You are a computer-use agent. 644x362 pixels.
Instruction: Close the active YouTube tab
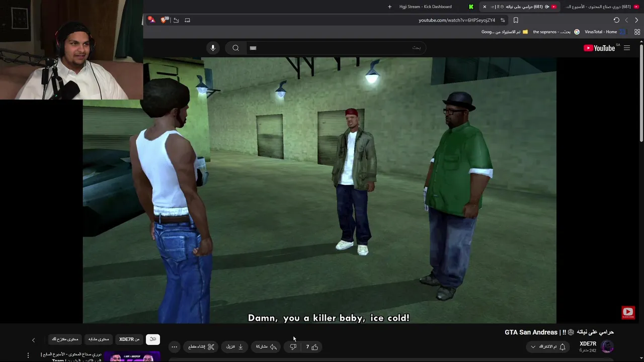485,7
